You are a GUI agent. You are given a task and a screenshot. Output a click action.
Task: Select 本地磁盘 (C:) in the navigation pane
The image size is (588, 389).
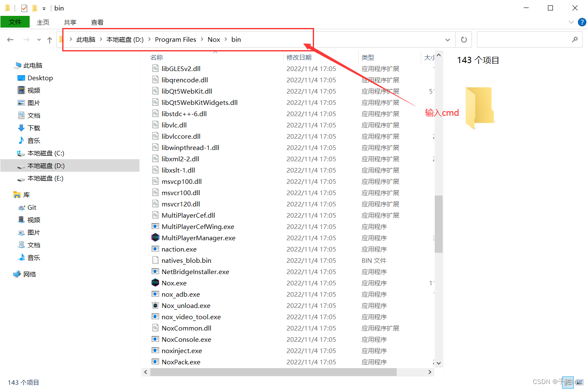46,153
